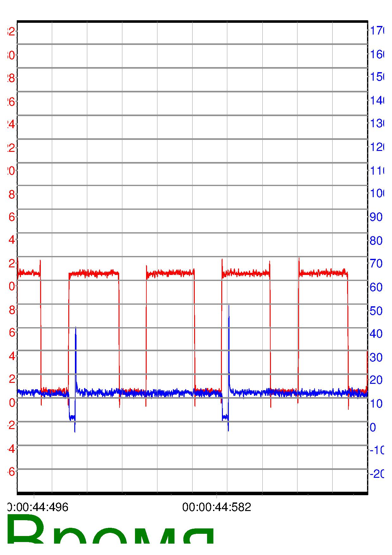Select the blue axis zero label
This screenshot has height=555, width=392.
click(x=373, y=427)
